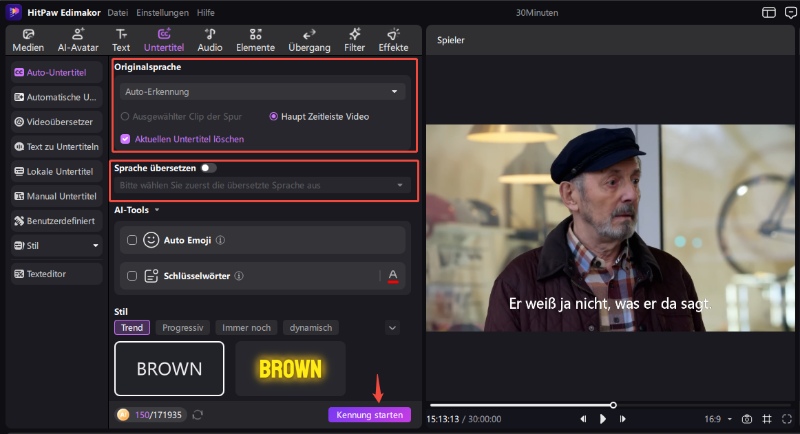Image resolution: width=800 pixels, height=434 pixels.
Task: Switch to the Progressiv style tab
Action: [183, 328]
